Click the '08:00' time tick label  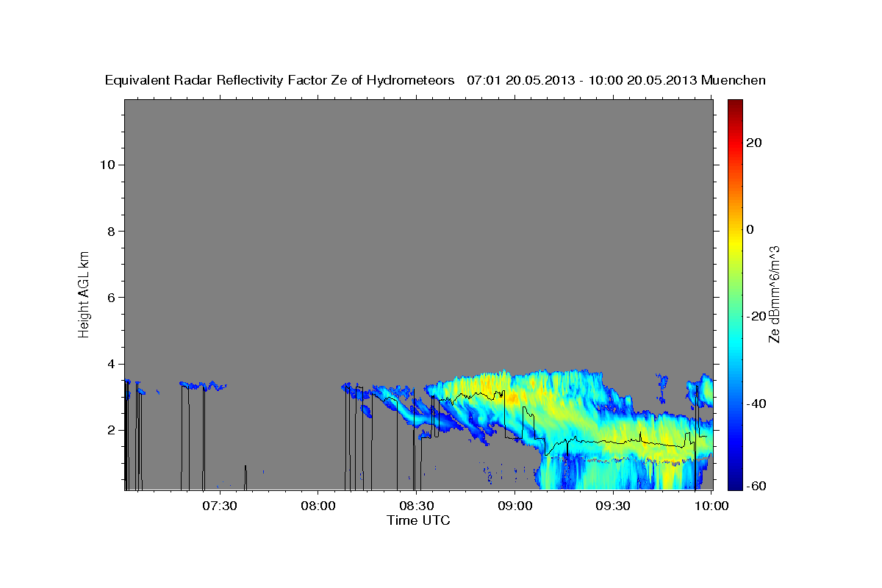[x=318, y=506]
